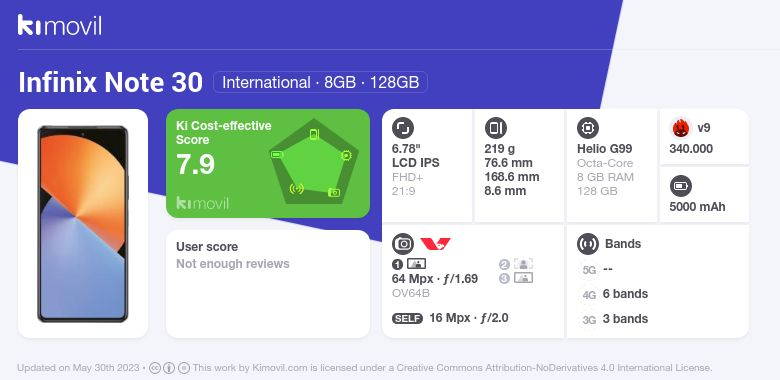Click the Ki Cost-effective Score 7.9 card
Viewport: 780px width, 380px height.
pyautogui.click(x=268, y=163)
